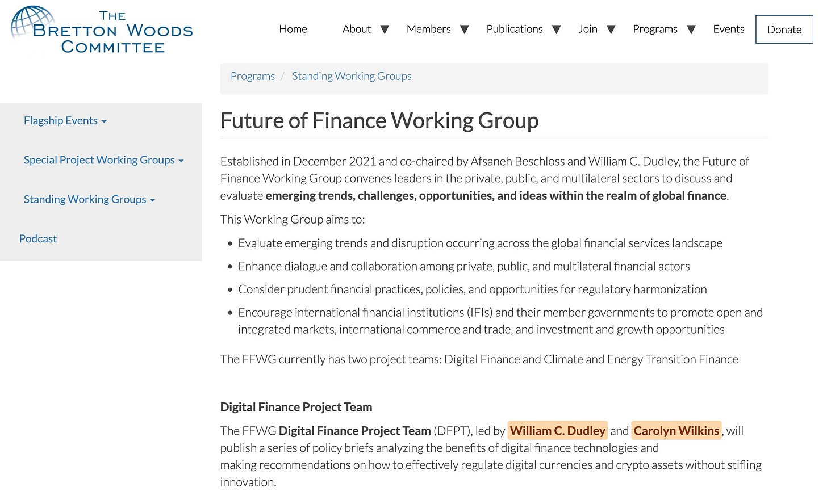The image size is (827, 504).
Task: Open the Home nav link
Action: pyautogui.click(x=293, y=29)
